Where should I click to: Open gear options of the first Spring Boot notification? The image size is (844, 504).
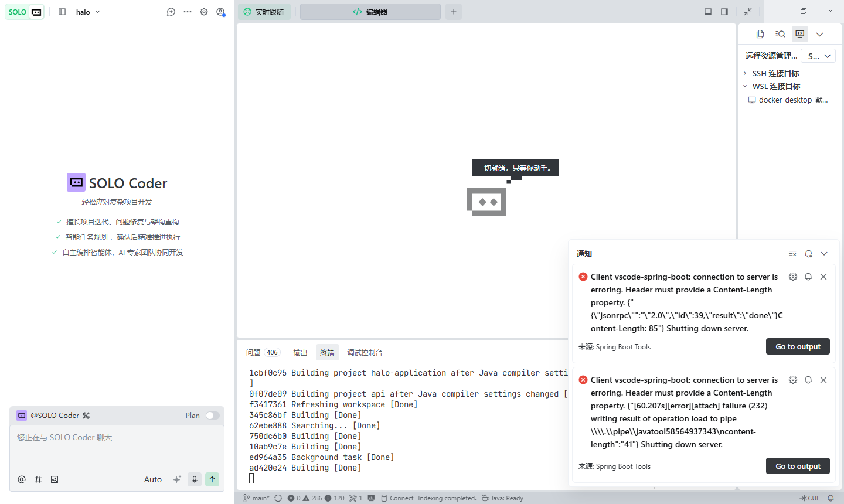[x=793, y=277]
